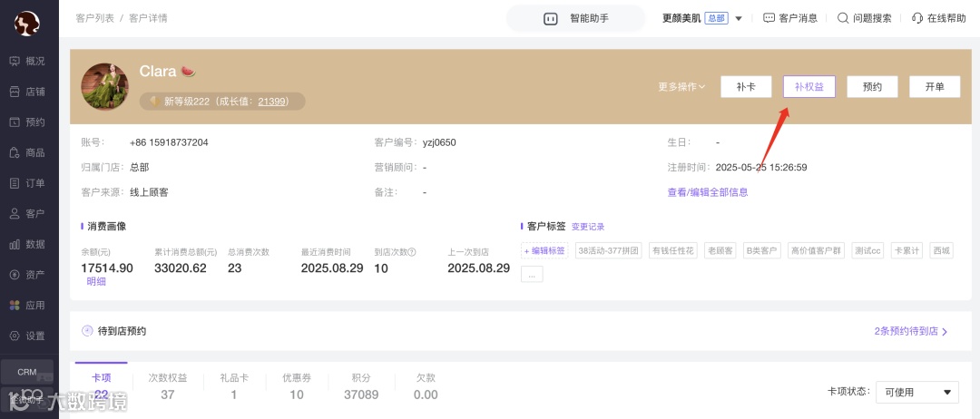Switch to the 礼品卡 tab
Viewport: 980px width, 419px height.
(234, 386)
